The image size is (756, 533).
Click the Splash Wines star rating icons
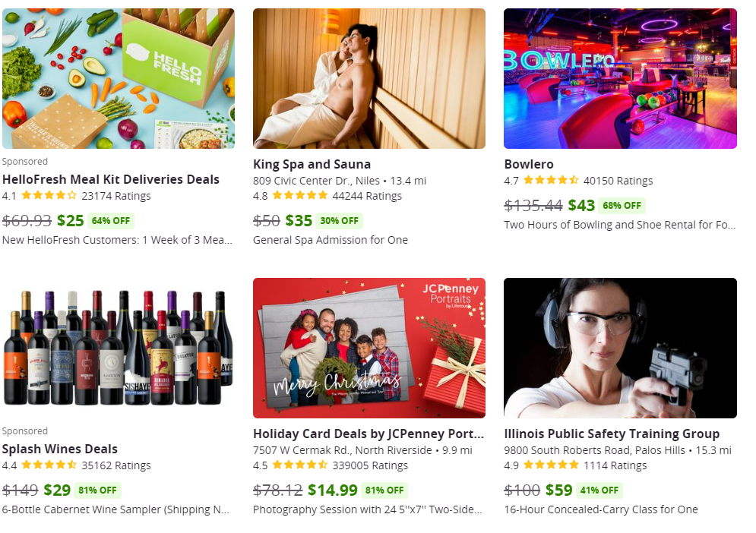(49, 465)
